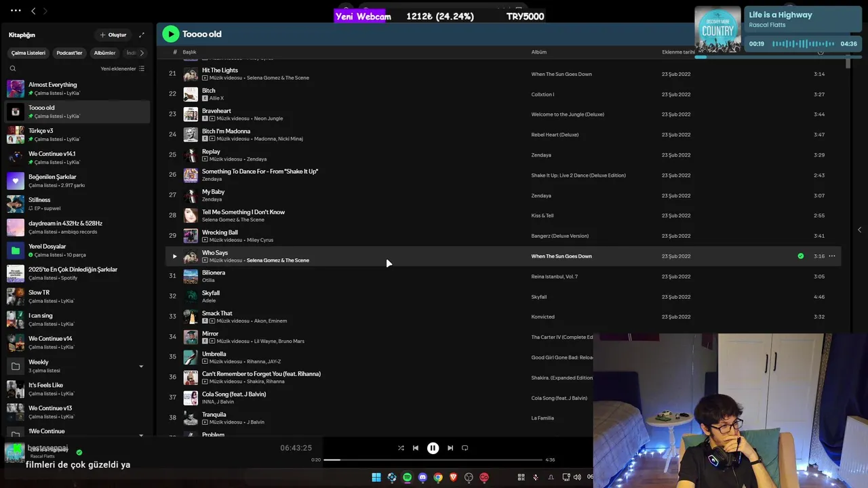
Task: Play the Toooo old playlist
Action: tap(171, 34)
